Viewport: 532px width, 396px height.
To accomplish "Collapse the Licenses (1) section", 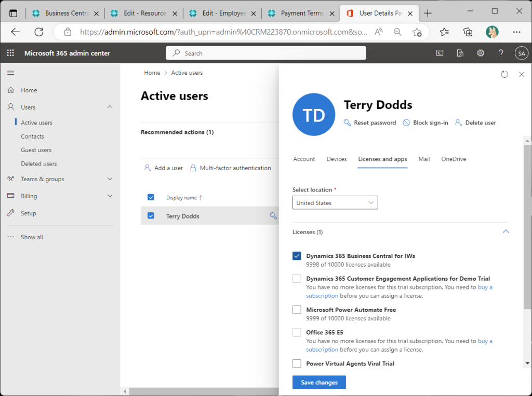I will coord(506,231).
